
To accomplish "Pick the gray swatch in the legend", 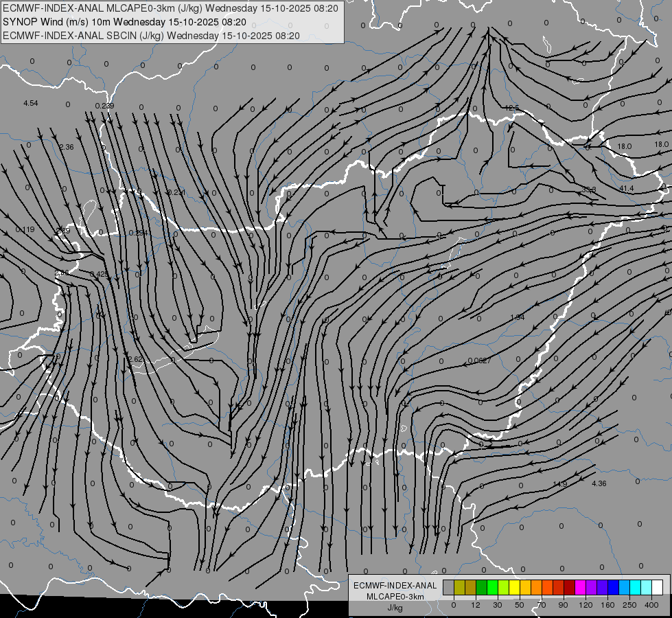I will pos(448,587).
